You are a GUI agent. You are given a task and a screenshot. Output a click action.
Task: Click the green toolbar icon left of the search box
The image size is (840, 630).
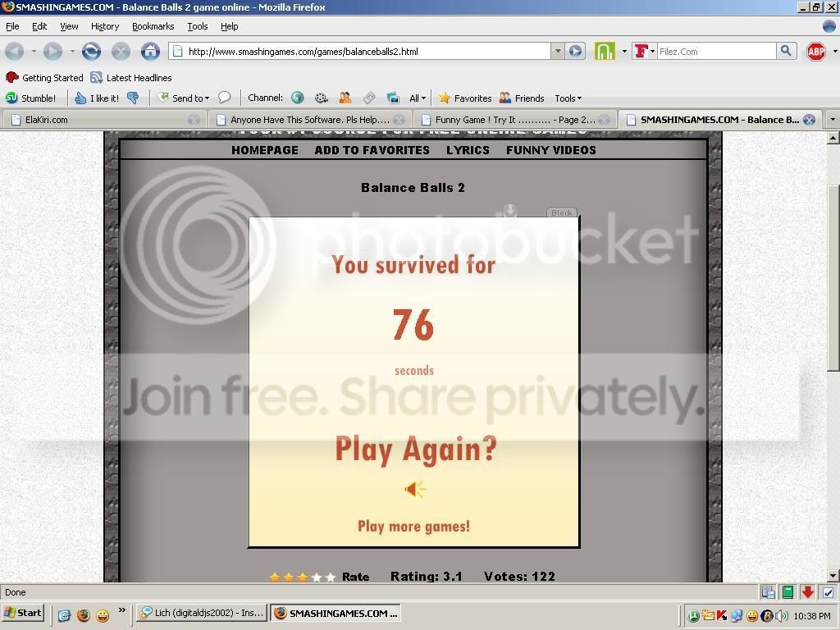pyautogui.click(x=605, y=52)
